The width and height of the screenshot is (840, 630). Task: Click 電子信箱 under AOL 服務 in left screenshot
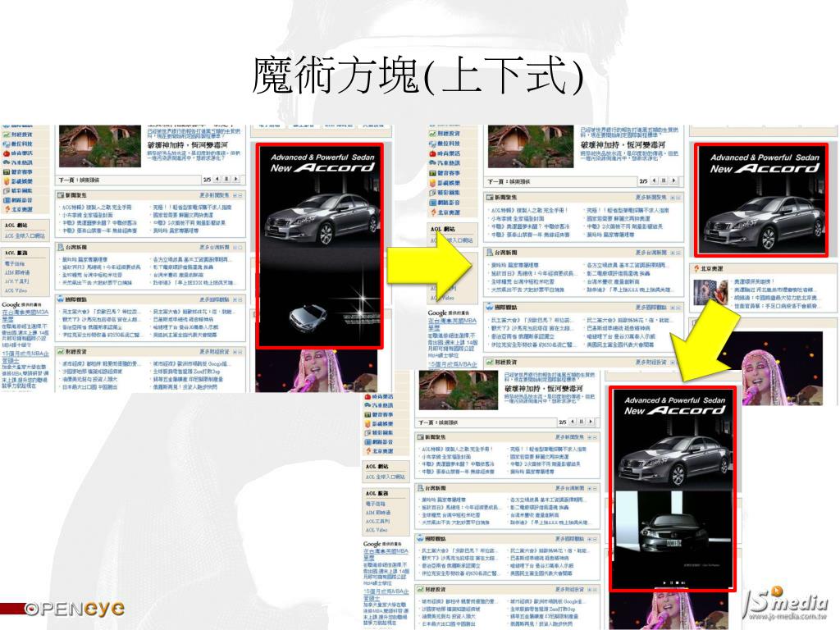pos(15,264)
